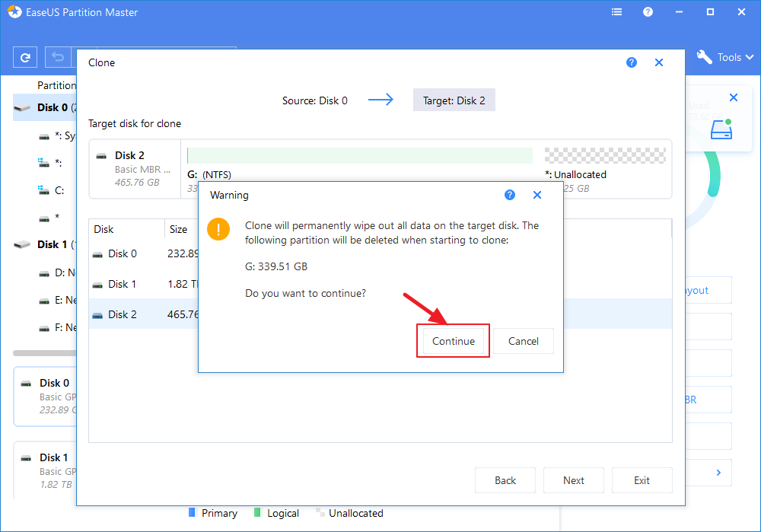Select the Target: Disk 2 step tab
This screenshot has height=532, width=761.
454,100
